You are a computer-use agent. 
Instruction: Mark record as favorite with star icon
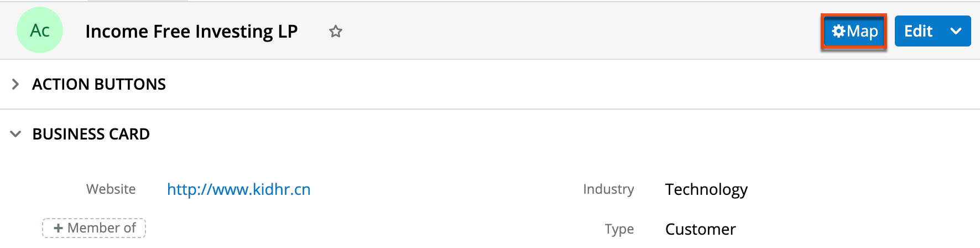pos(335,32)
